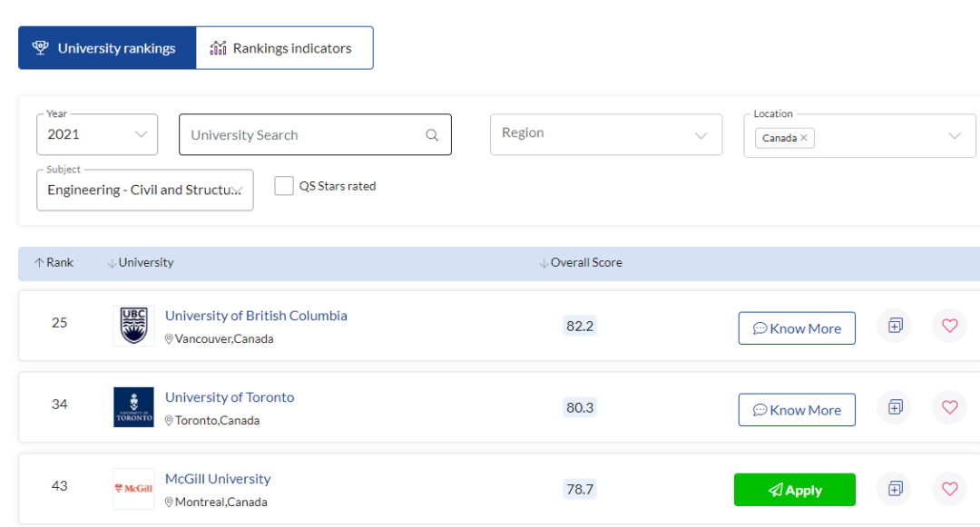Open University of Toronto link
This screenshot has height=527, width=980.
pos(230,397)
